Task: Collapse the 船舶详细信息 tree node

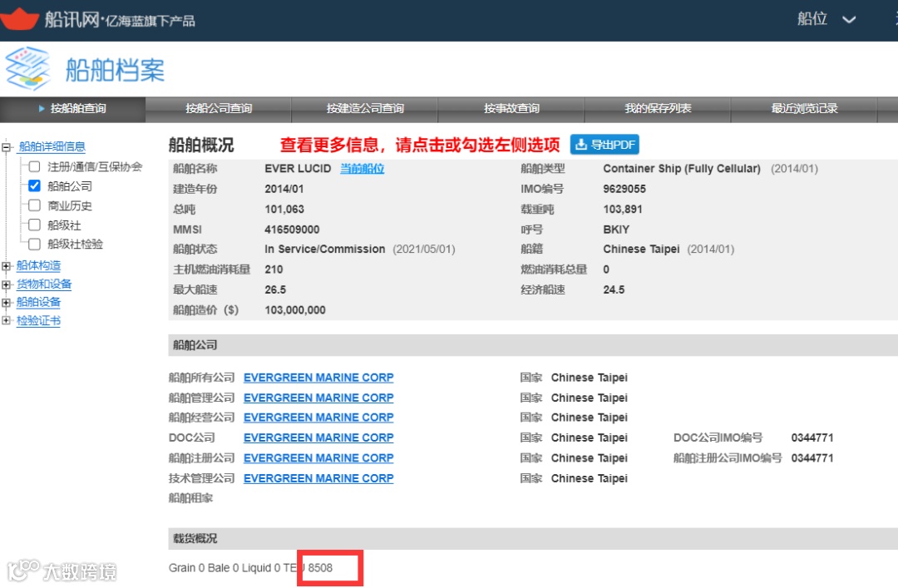Action: click(7, 147)
